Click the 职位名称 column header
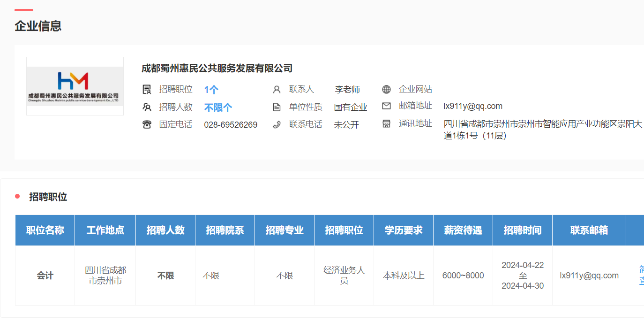 coord(45,230)
